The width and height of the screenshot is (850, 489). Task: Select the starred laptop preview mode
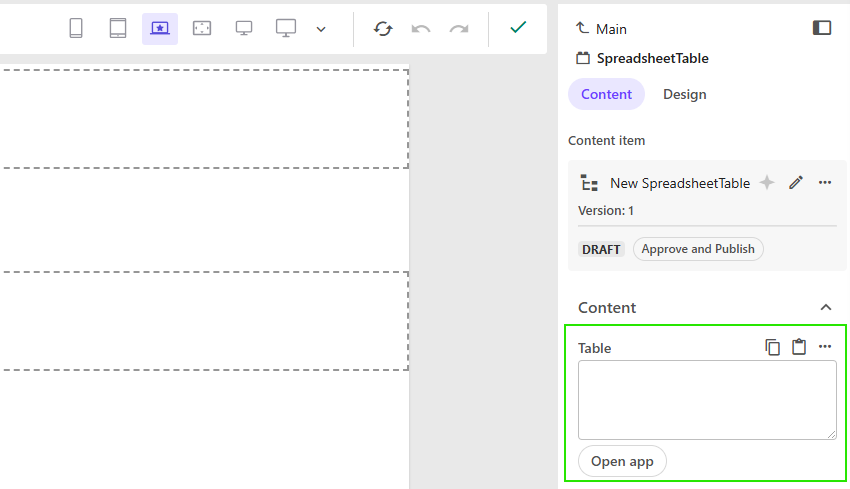point(160,28)
